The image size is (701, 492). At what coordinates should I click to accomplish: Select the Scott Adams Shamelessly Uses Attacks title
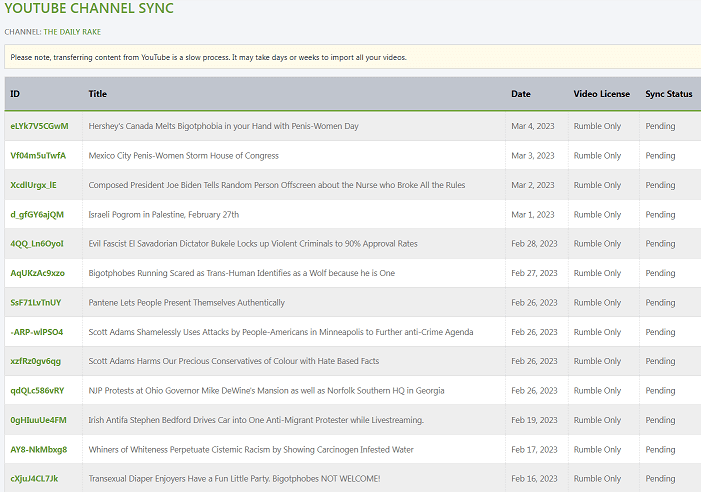pyautogui.click(x=281, y=332)
